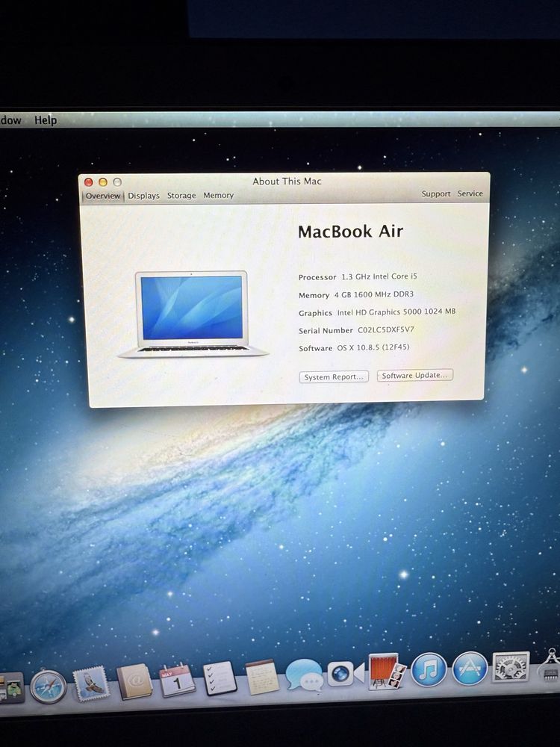This screenshot has height=747, width=560.
Task: Launch iTunes from the dock
Action: 429,669
